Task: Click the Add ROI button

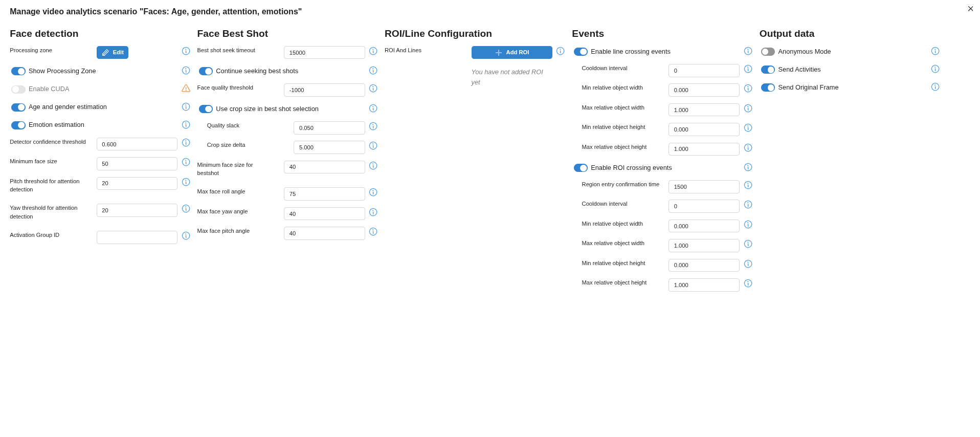Action: (x=511, y=53)
